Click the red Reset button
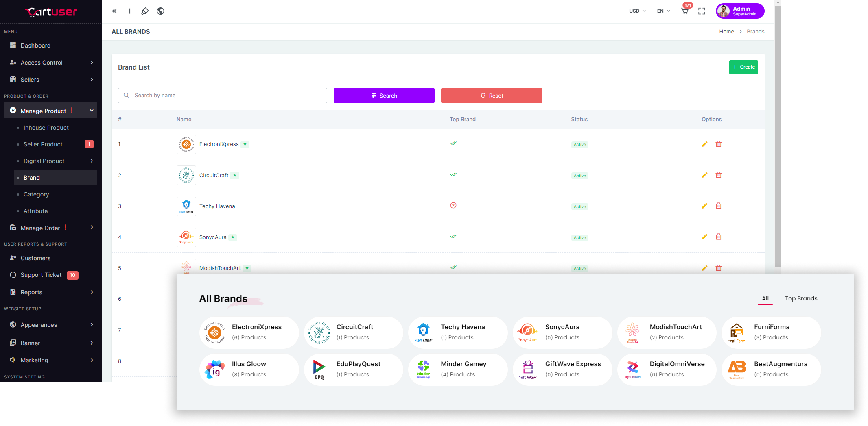Image resolution: width=868 pixels, height=426 pixels. [492, 96]
